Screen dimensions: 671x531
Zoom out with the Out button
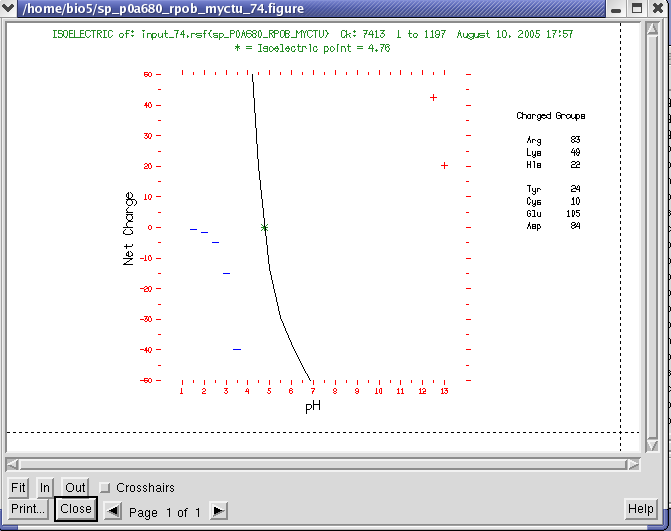(x=76, y=488)
